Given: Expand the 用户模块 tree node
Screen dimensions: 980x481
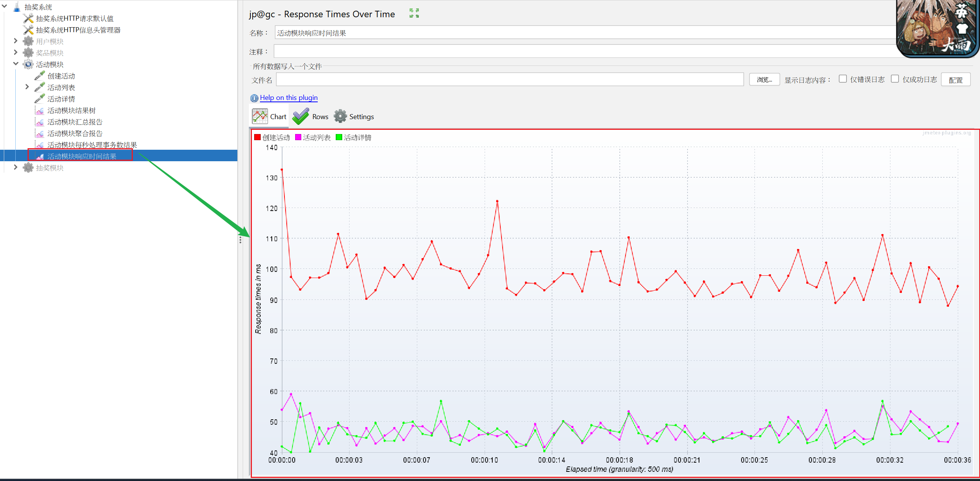Looking at the screenshot, I should click(x=16, y=41).
